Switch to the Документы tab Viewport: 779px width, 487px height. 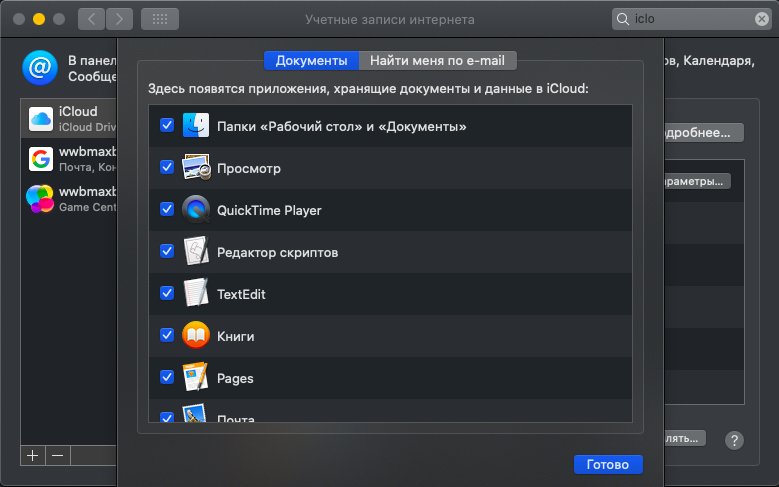click(312, 61)
